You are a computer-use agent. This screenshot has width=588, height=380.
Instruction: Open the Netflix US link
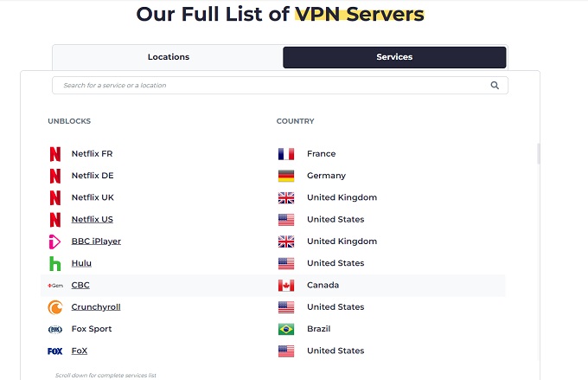[93, 219]
